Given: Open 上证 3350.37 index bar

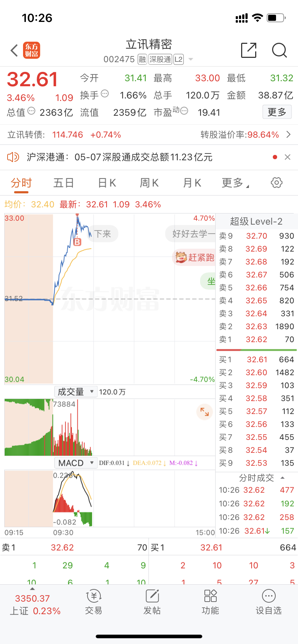Looking at the screenshot, I should (35, 604).
